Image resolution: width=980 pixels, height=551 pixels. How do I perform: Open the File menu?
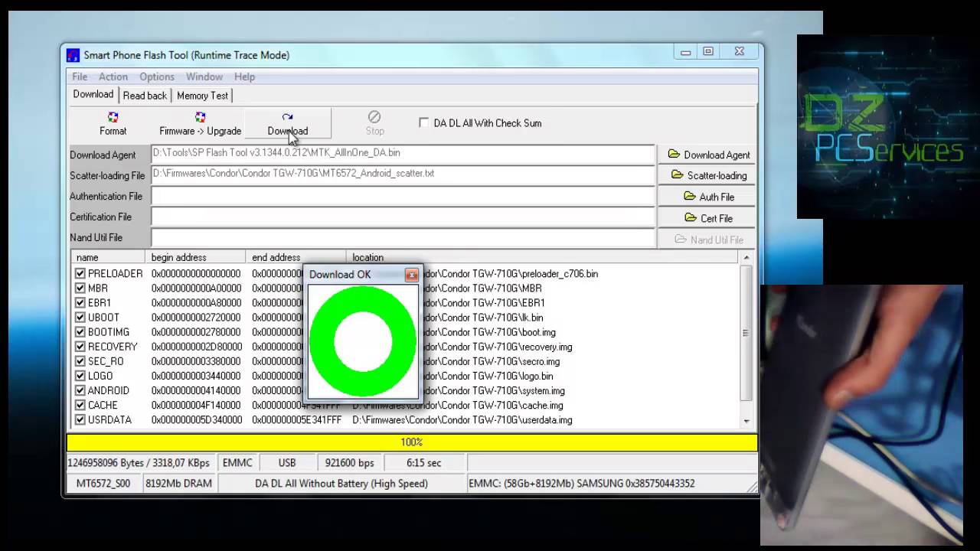click(80, 77)
